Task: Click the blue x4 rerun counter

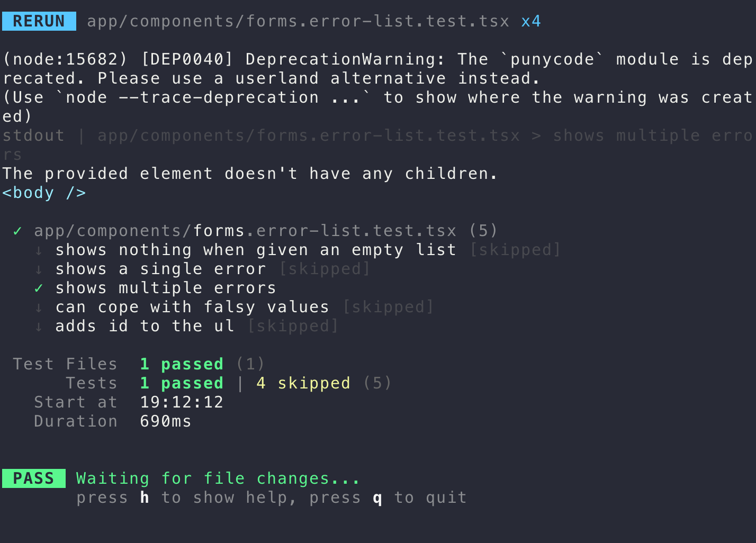Action: tap(531, 21)
